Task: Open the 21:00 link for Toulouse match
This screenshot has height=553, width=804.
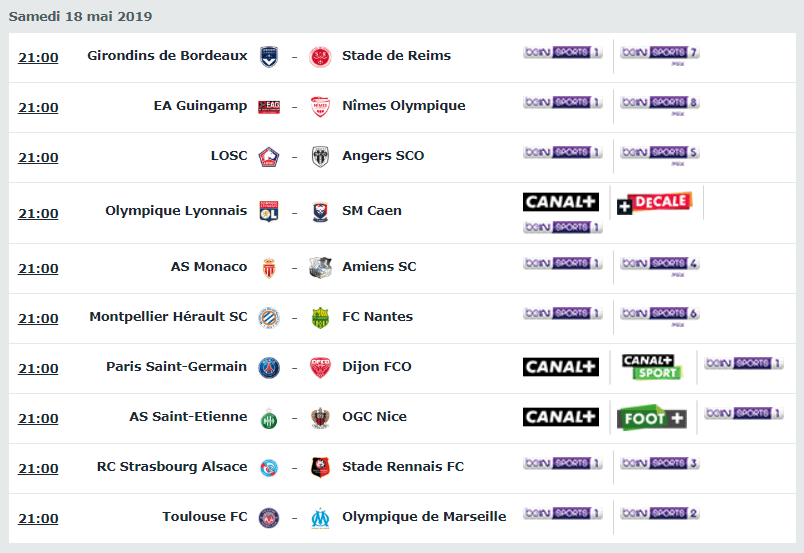Action: pyautogui.click(x=38, y=519)
